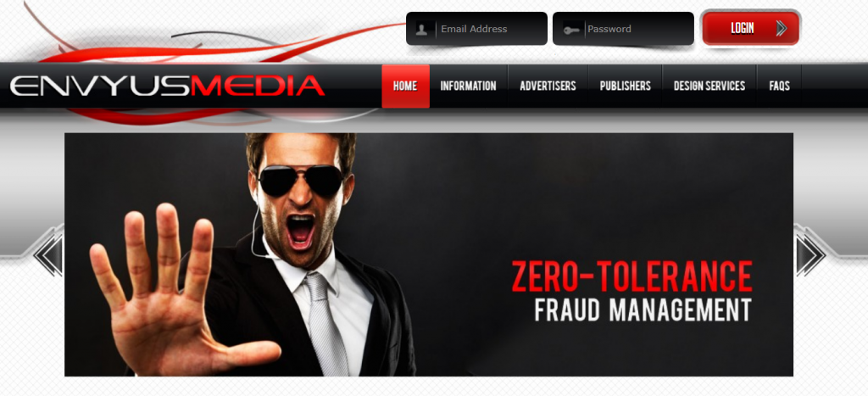868x396 pixels.
Task: Click the red LOGIN button
Action: coord(751,28)
